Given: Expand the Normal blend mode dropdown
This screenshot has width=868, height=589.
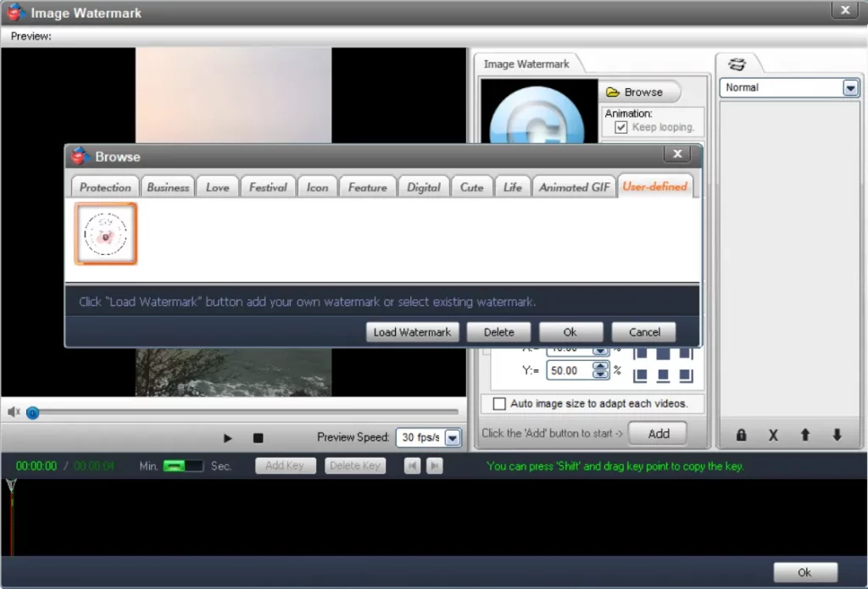Looking at the screenshot, I should pyautogui.click(x=850, y=88).
